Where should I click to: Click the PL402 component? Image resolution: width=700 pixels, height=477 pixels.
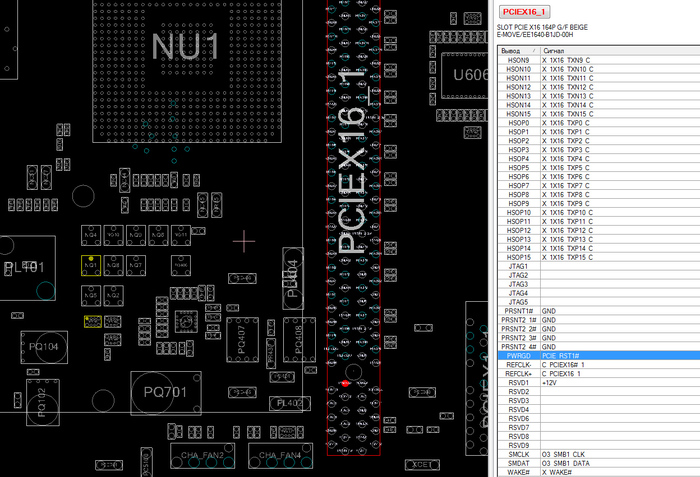coord(290,402)
